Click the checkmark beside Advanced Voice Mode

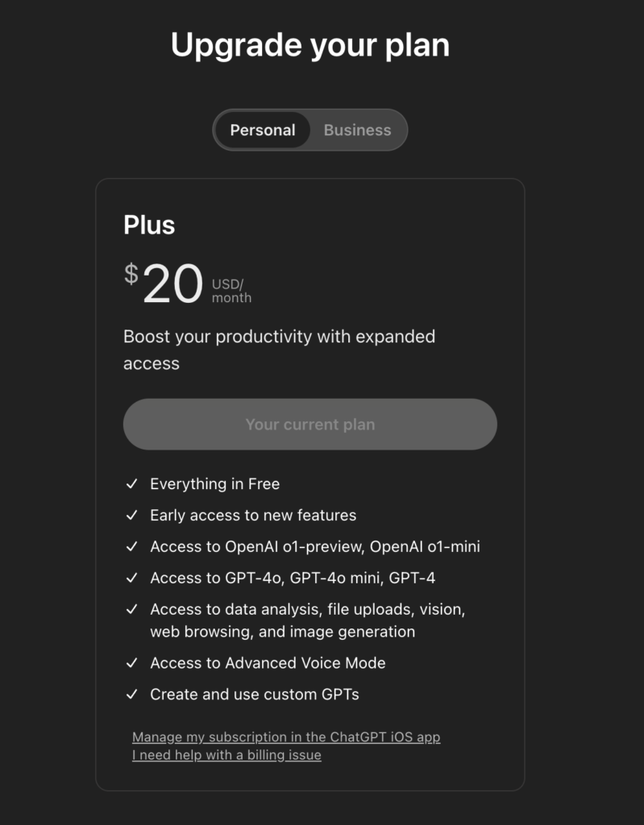(x=131, y=663)
